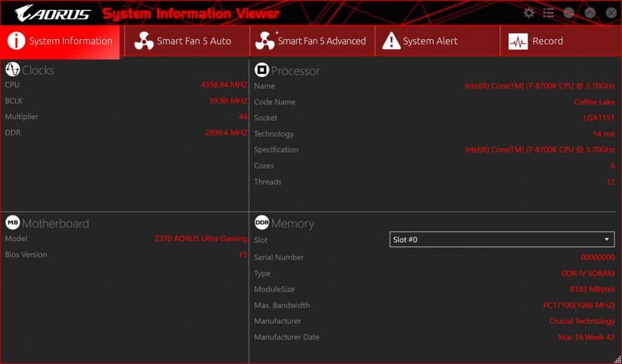Click the Max. Bandwidth value PC17100
The image size is (622, 364).
pyautogui.click(x=578, y=306)
